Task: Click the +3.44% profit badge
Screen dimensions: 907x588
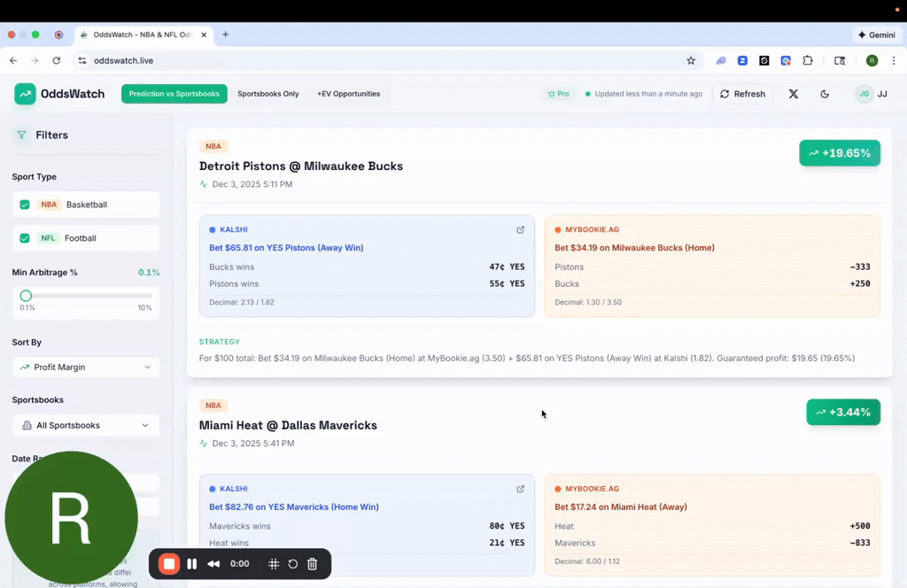Action: coord(843,413)
